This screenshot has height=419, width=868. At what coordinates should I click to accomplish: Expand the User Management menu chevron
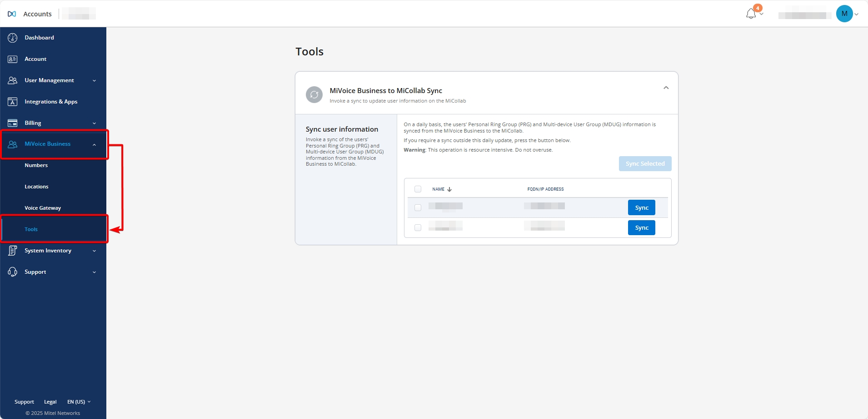click(x=95, y=81)
